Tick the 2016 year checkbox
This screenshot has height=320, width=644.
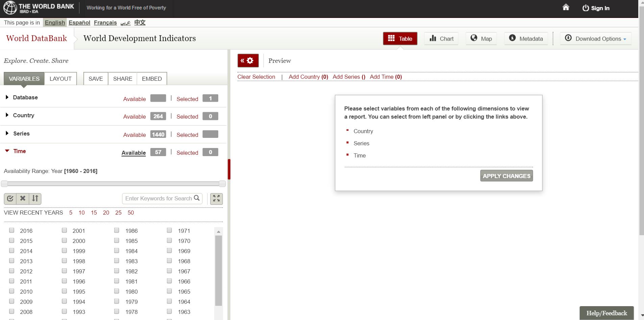point(12,230)
